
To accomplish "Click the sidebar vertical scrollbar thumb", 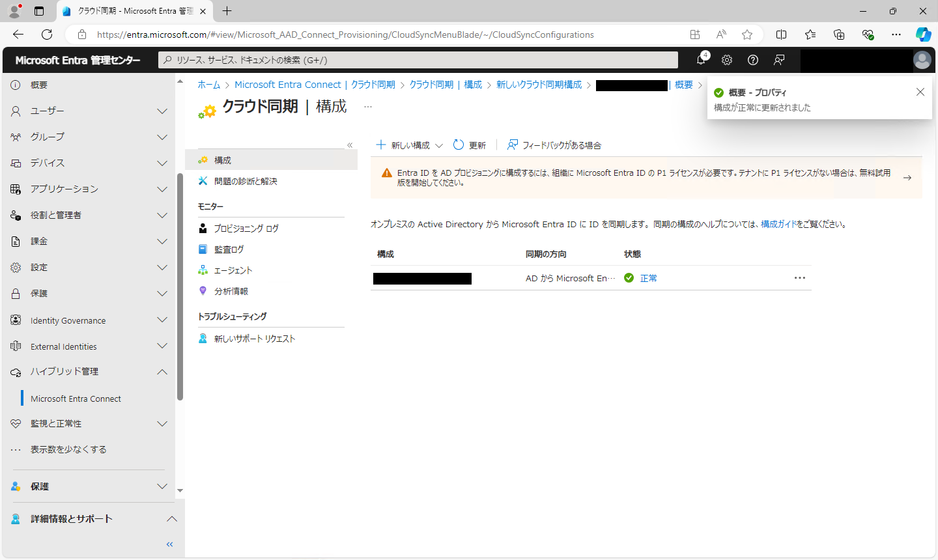I will click(x=180, y=287).
